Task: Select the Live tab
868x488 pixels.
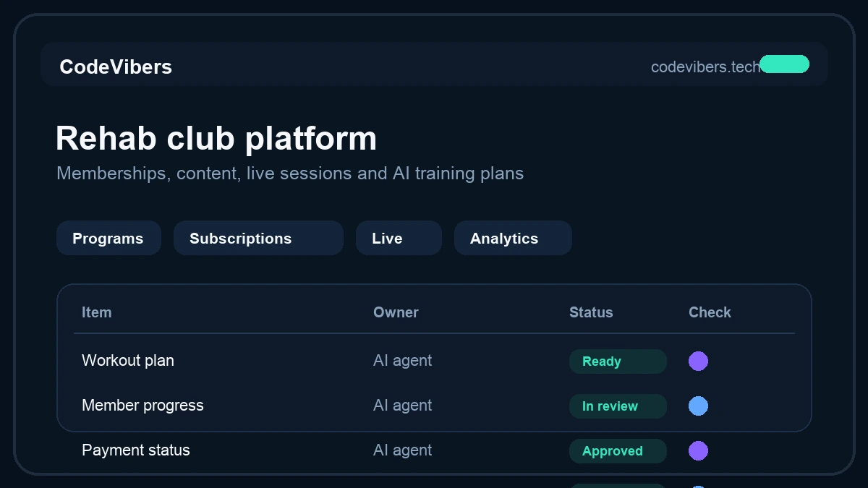Action: pos(399,238)
